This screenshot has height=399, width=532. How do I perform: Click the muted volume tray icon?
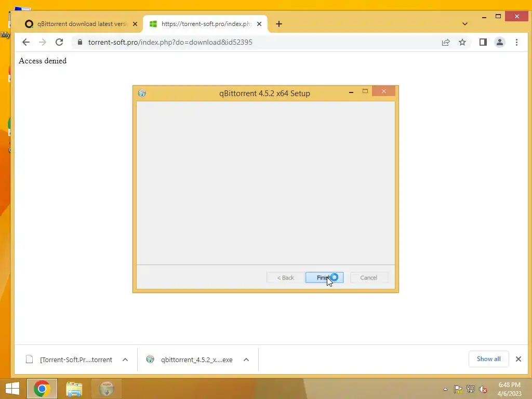pos(483,389)
